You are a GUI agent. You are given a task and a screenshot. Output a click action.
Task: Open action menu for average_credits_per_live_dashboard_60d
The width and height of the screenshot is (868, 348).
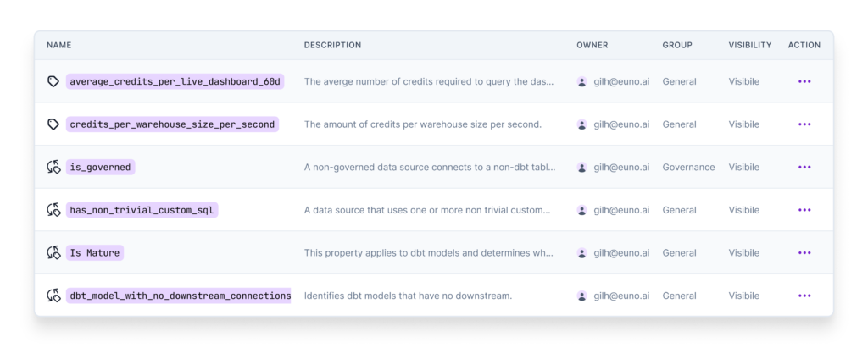(804, 81)
